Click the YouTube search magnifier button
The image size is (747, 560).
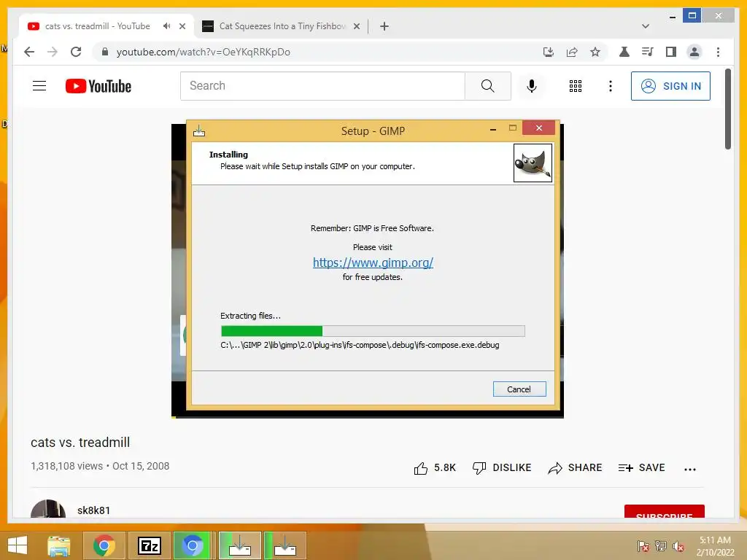click(487, 86)
